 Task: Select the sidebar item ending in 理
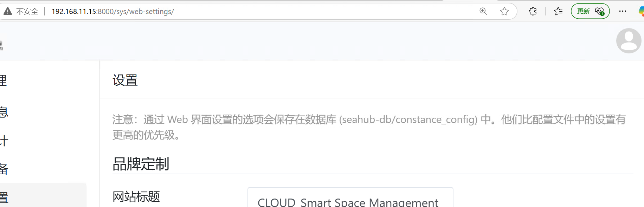tap(4, 80)
